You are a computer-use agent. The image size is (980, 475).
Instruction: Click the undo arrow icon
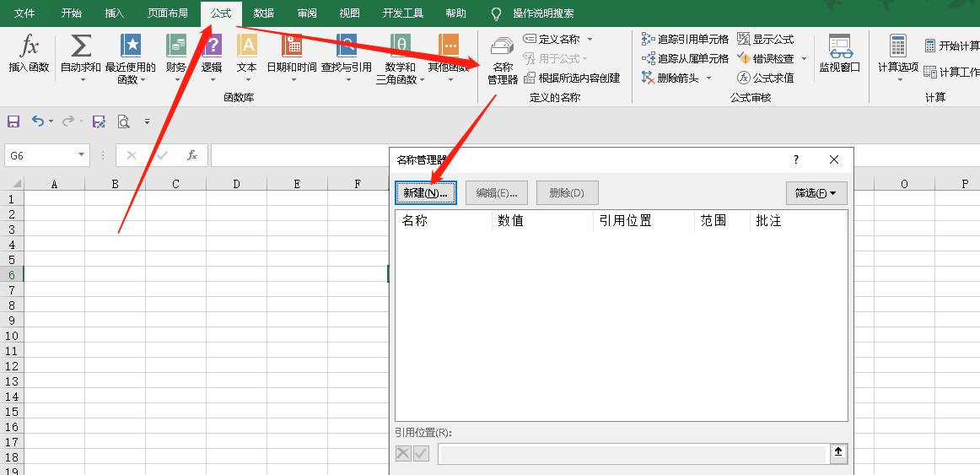38,121
